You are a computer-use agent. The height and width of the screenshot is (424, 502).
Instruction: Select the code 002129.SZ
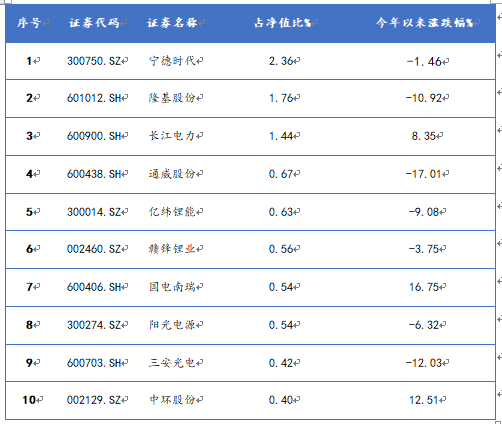coord(94,400)
